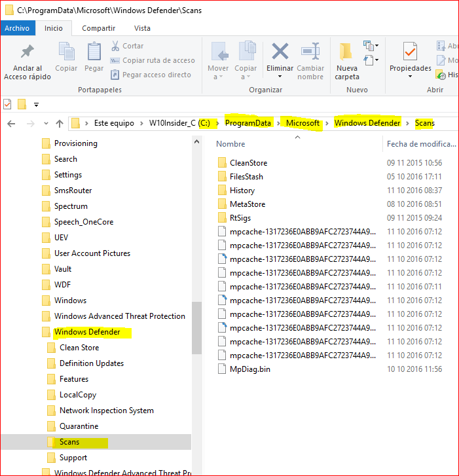Click Copiar ruta de acceso
Viewport: 459px width, 476px height.
tap(153, 60)
